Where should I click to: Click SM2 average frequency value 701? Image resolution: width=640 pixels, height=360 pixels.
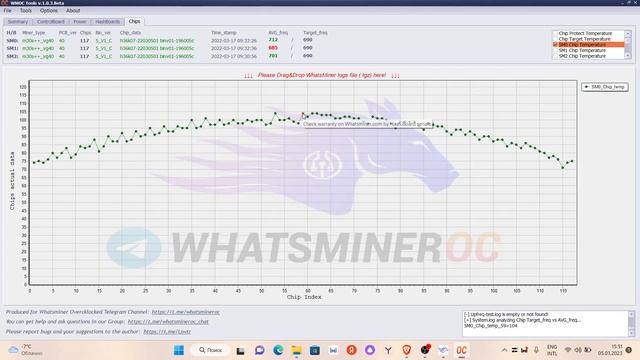point(273,56)
